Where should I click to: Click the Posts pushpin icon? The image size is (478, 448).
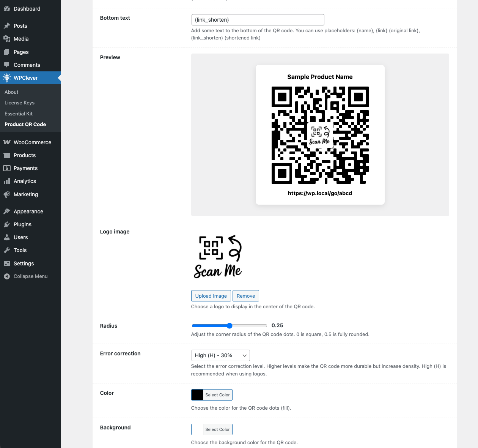click(7, 26)
